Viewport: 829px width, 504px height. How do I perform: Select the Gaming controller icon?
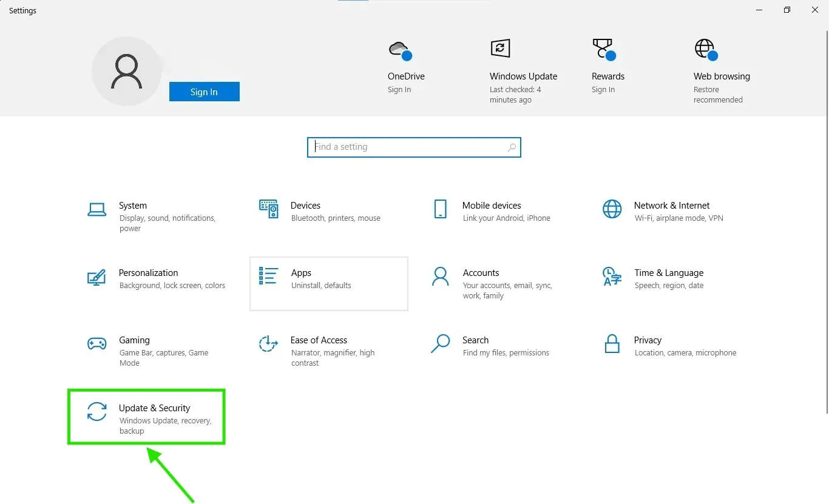tap(97, 344)
